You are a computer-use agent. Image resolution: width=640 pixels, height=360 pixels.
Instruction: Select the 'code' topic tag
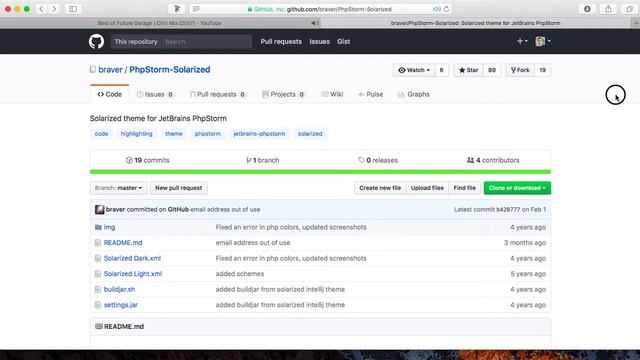click(101, 134)
